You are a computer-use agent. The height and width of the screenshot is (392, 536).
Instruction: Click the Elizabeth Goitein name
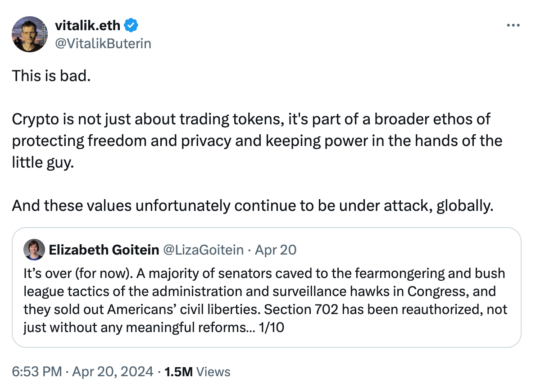[104, 250]
